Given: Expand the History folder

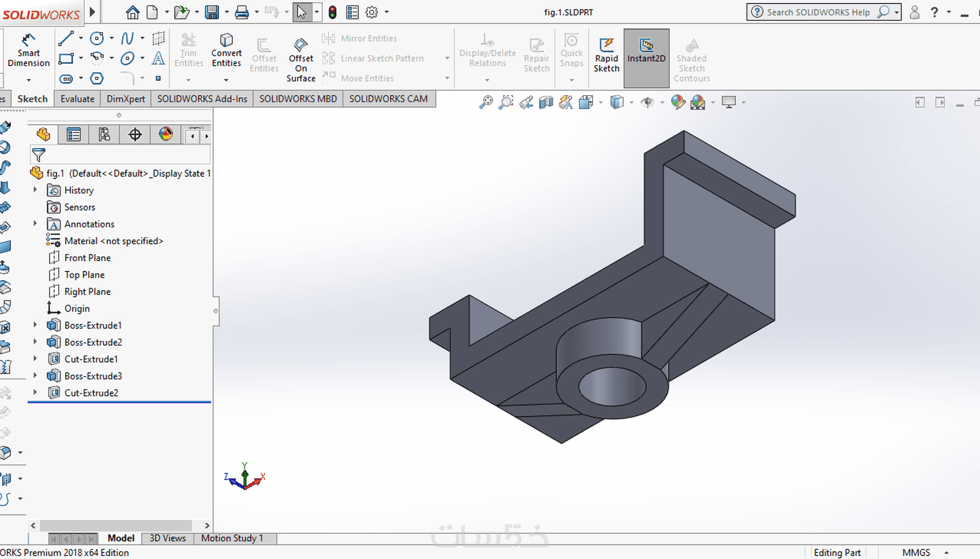Looking at the screenshot, I should (x=35, y=190).
